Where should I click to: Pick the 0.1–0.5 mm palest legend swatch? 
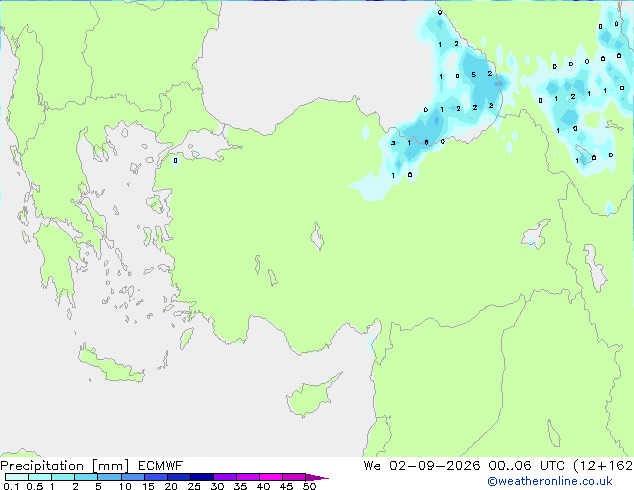click(17, 477)
